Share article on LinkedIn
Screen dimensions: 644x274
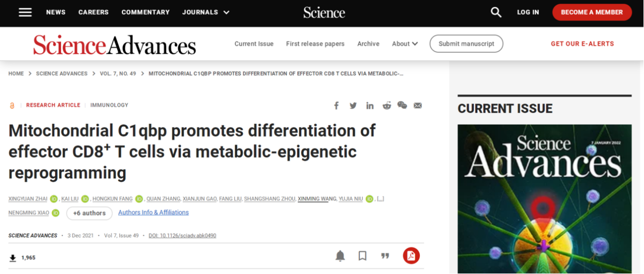[370, 106]
